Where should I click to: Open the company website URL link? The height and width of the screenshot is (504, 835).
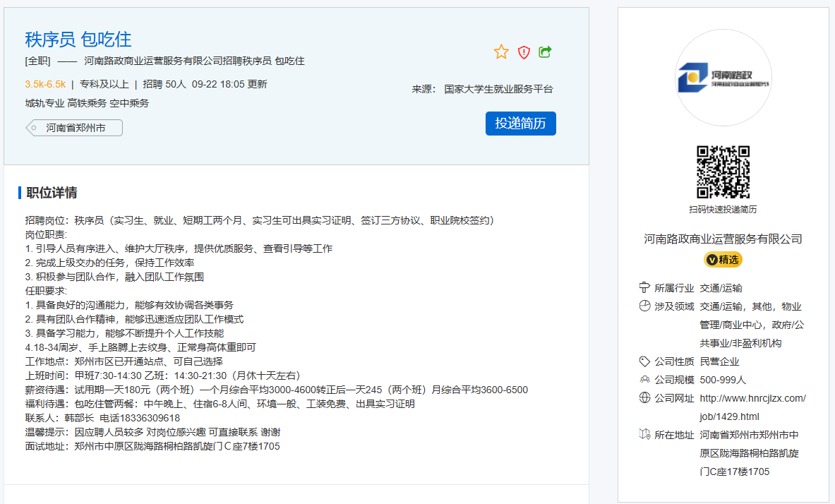coord(752,407)
